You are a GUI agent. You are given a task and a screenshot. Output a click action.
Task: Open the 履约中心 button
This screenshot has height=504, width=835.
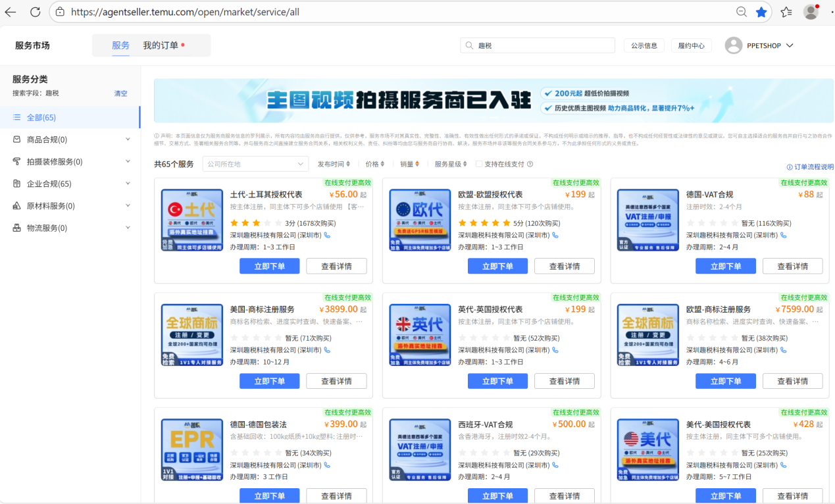691,45
